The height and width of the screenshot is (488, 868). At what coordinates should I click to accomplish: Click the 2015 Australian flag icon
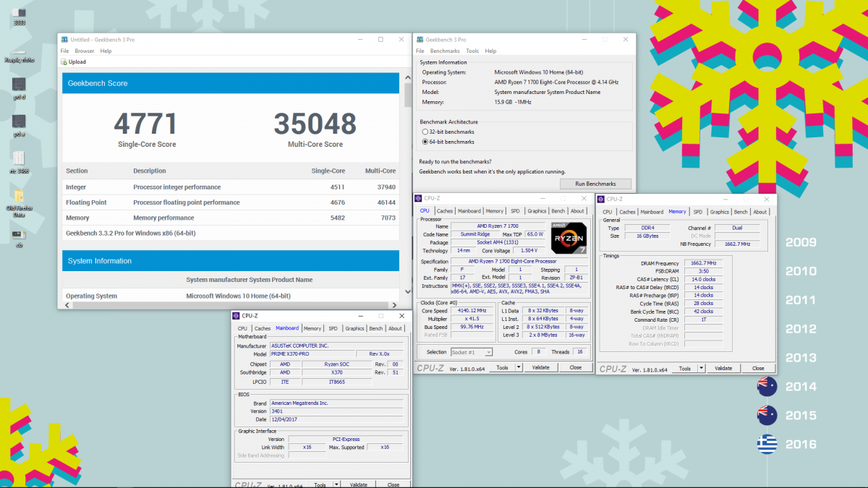767,415
